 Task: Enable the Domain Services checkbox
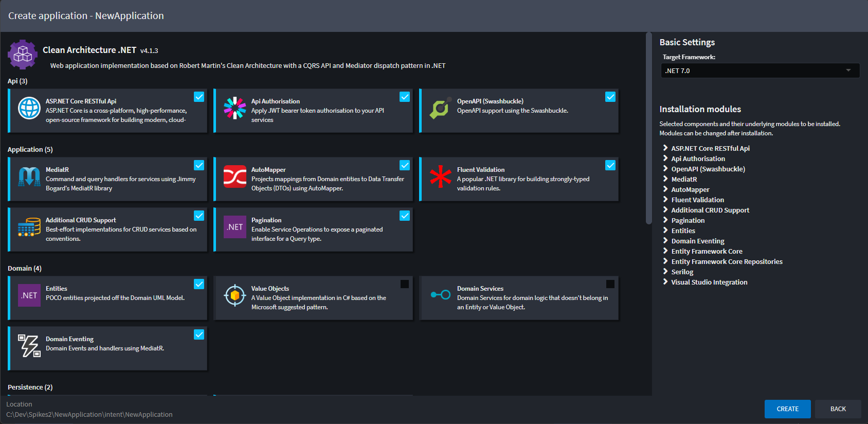point(610,284)
